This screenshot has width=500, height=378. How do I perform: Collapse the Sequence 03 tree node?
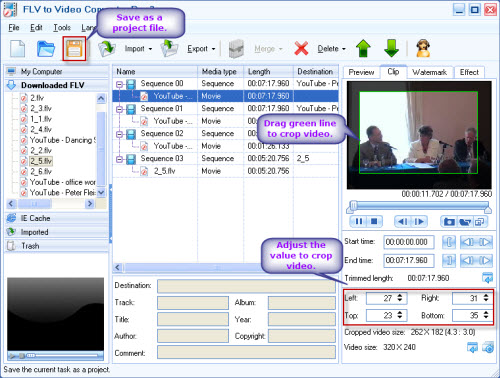119,159
